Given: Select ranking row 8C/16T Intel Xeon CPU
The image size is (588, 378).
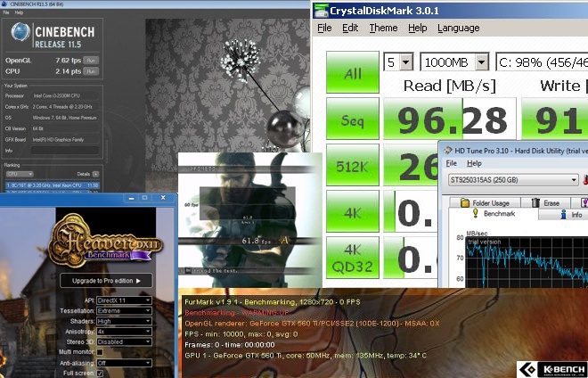Looking at the screenshot, I should point(53,185).
